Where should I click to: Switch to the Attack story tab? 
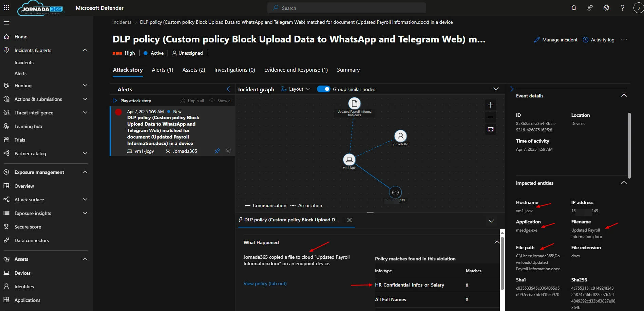point(128,70)
